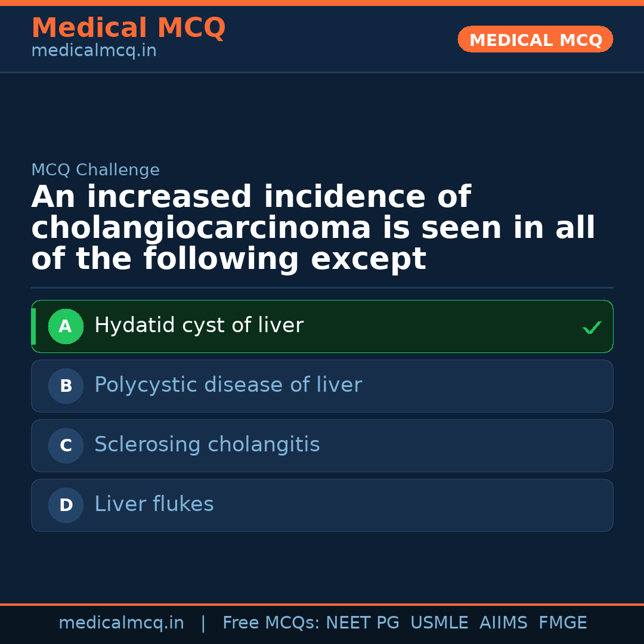Image resolution: width=644 pixels, height=644 pixels.
Task: Click the green A circle badge
Action: [x=66, y=327]
